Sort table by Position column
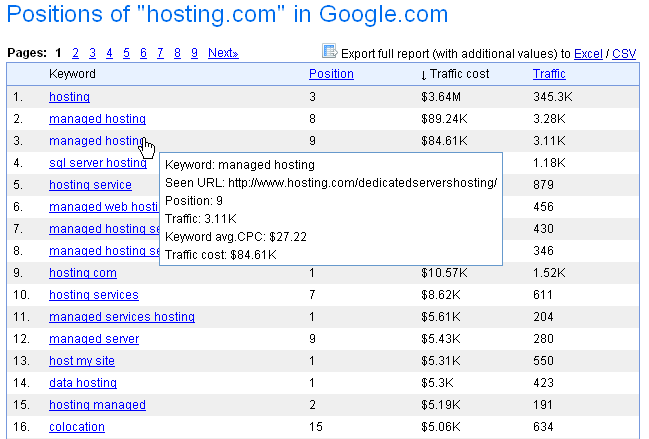Image resolution: width=649 pixels, height=439 pixels. [x=331, y=74]
